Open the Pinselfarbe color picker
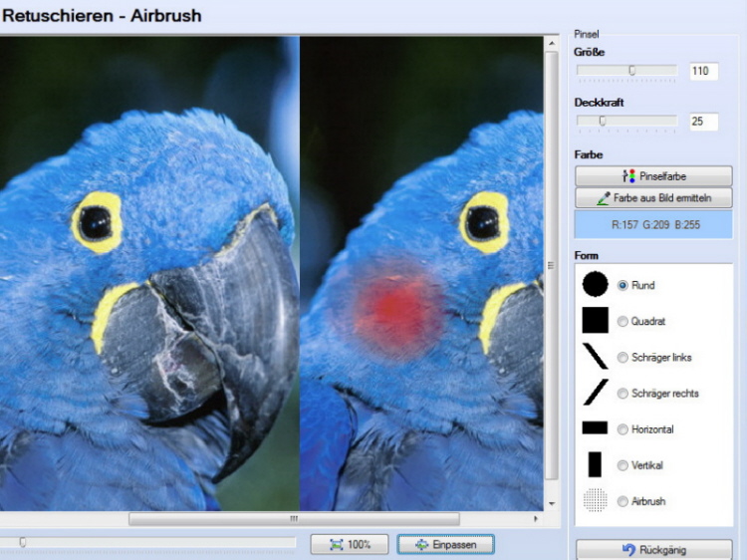The height and width of the screenshot is (560, 747). [x=653, y=175]
